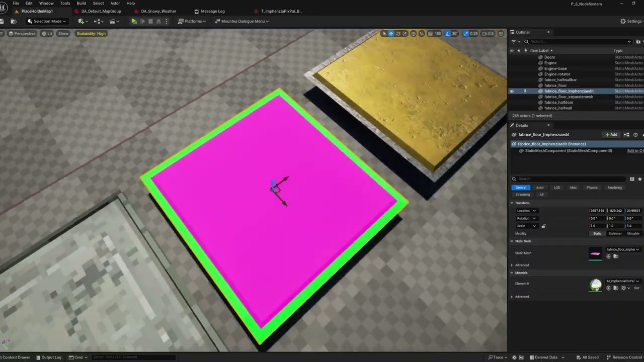Collapse the Transform section

512,203
